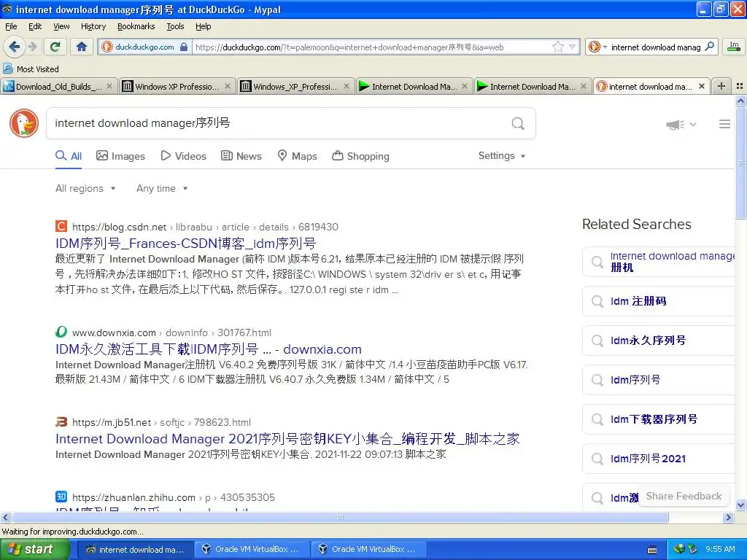Select the All results tab
Screen dimensions: 747x560
tap(69, 156)
